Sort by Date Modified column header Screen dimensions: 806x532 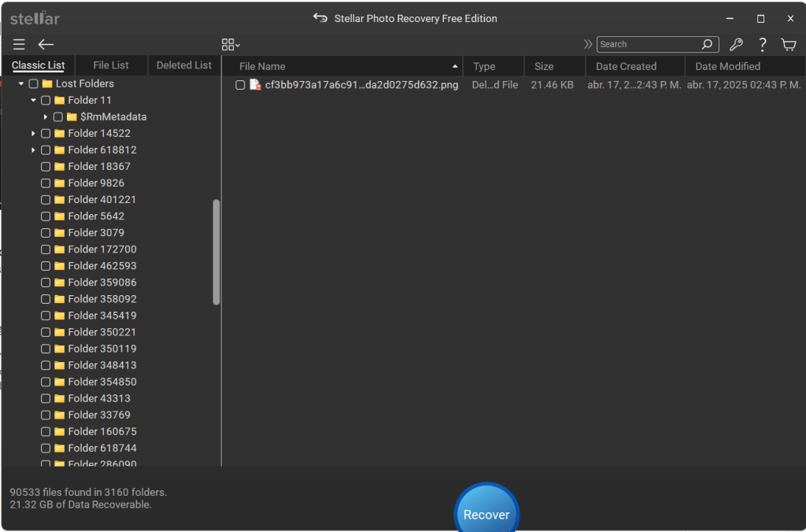(745, 66)
